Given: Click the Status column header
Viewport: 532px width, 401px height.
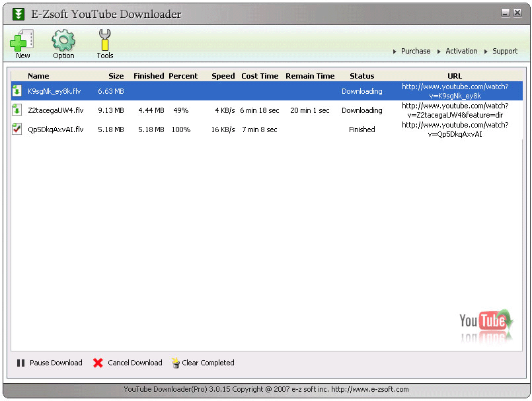Looking at the screenshot, I should 361,76.
